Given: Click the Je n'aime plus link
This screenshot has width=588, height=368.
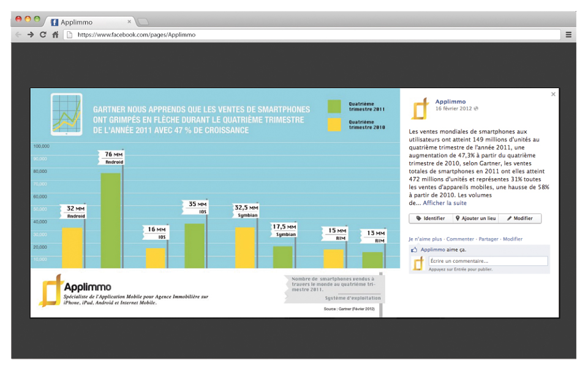Looking at the screenshot, I should (x=425, y=239).
